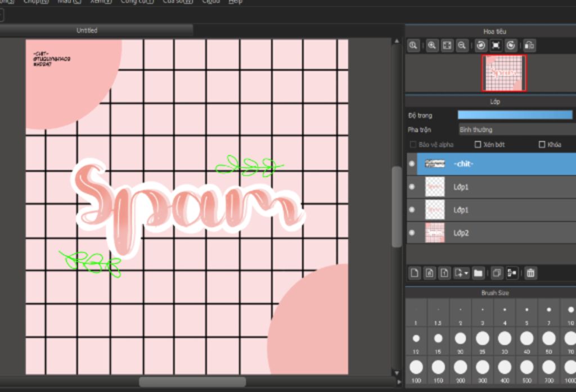Choose brush size 100
This screenshot has width=576, height=392.
click(x=416, y=370)
